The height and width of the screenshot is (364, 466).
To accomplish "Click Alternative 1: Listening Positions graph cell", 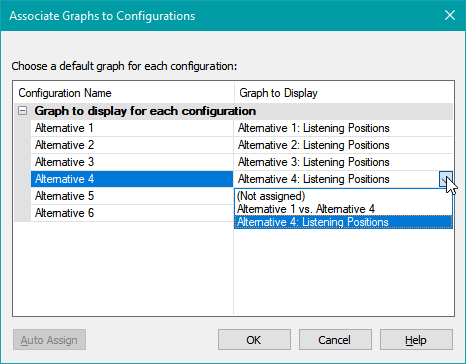I will point(343,128).
